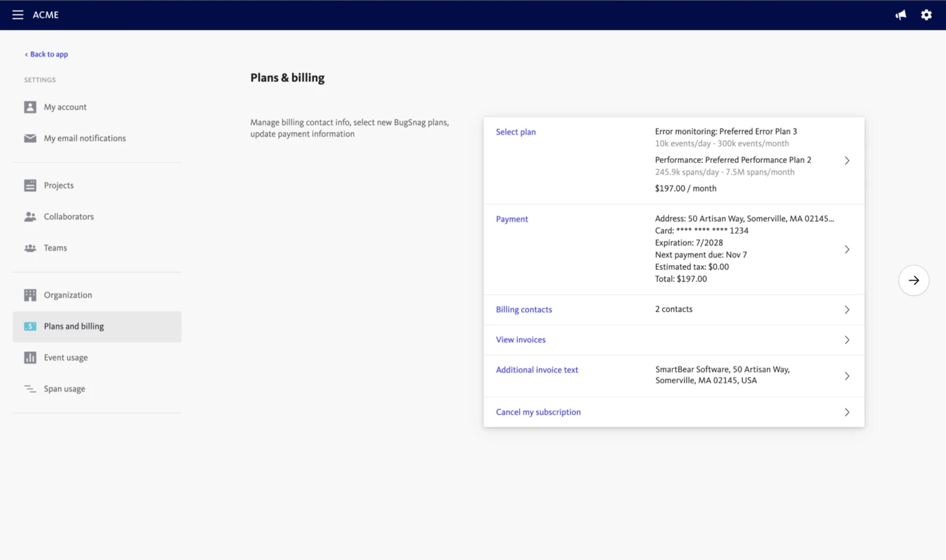The image size is (946, 560).
Task: Click the "2 contacts" text
Action: [673, 309]
